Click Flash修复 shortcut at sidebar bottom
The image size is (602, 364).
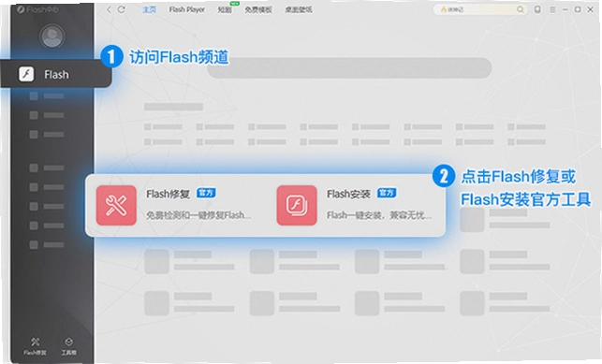coord(35,346)
